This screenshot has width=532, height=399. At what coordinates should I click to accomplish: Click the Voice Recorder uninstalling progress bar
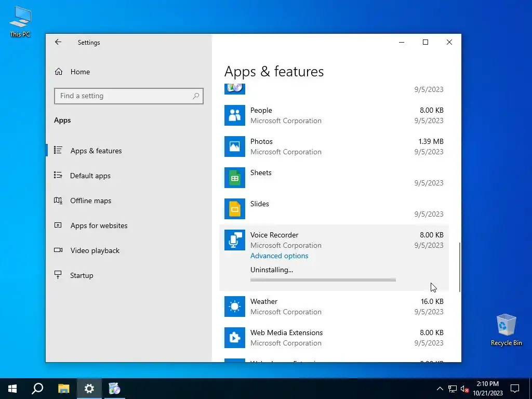pos(323,280)
